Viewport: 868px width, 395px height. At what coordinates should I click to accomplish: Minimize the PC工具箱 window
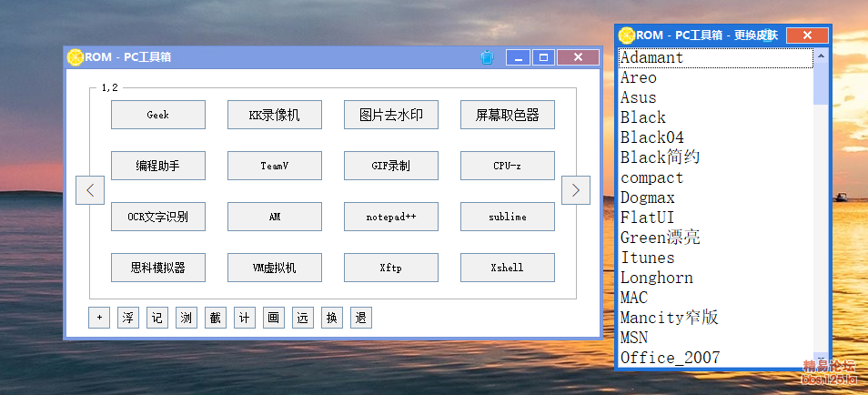tap(518, 57)
